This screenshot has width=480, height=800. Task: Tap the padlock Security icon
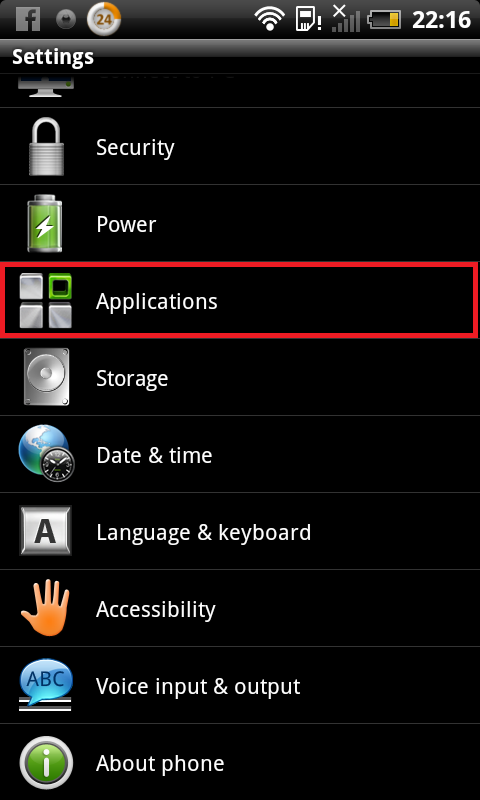click(x=45, y=146)
